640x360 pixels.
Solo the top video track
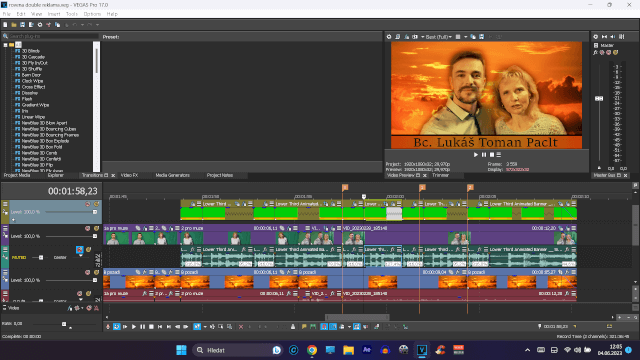(x=96, y=204)
